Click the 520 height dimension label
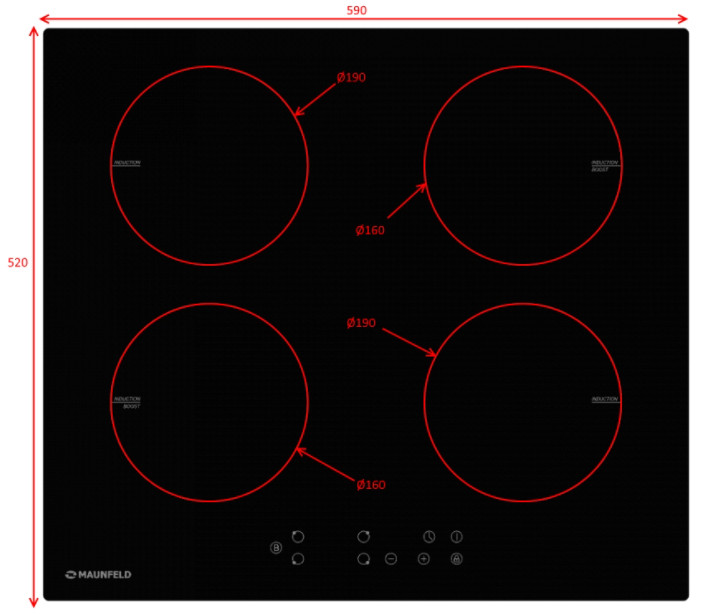Image resolution: width=701 pixels, height=614 pixels. tap(18, 263)
